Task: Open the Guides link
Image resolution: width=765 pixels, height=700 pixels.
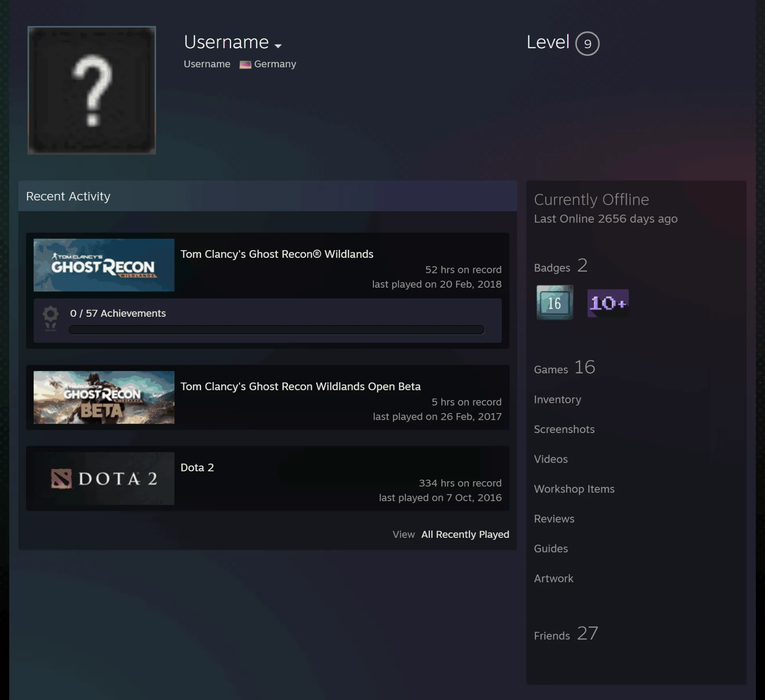Action: tap(551, 549)
